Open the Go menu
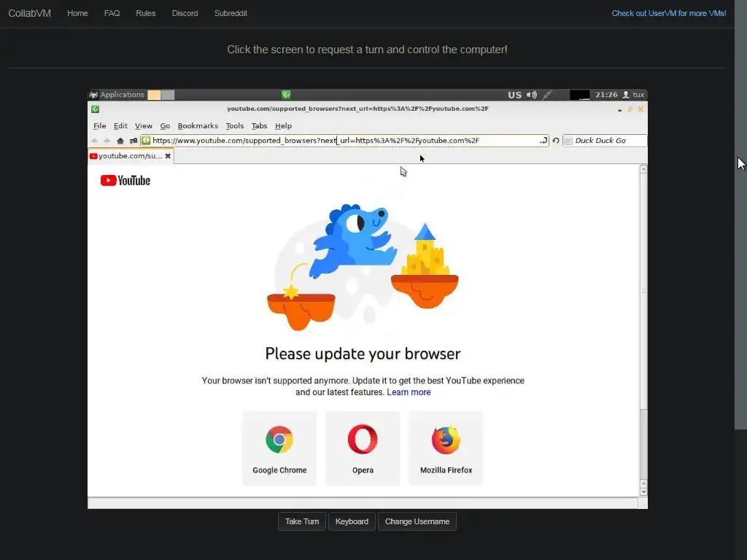 pos(165,125)
